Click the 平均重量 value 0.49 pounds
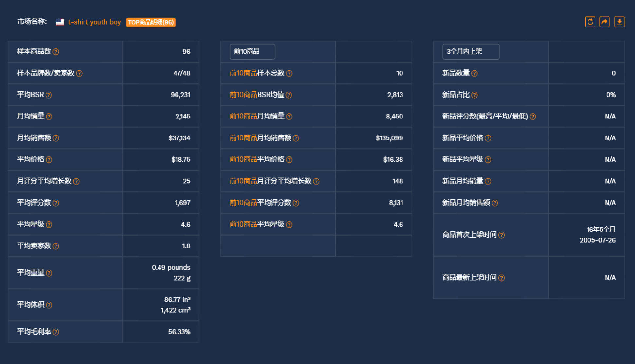 (x=171, y=267)
